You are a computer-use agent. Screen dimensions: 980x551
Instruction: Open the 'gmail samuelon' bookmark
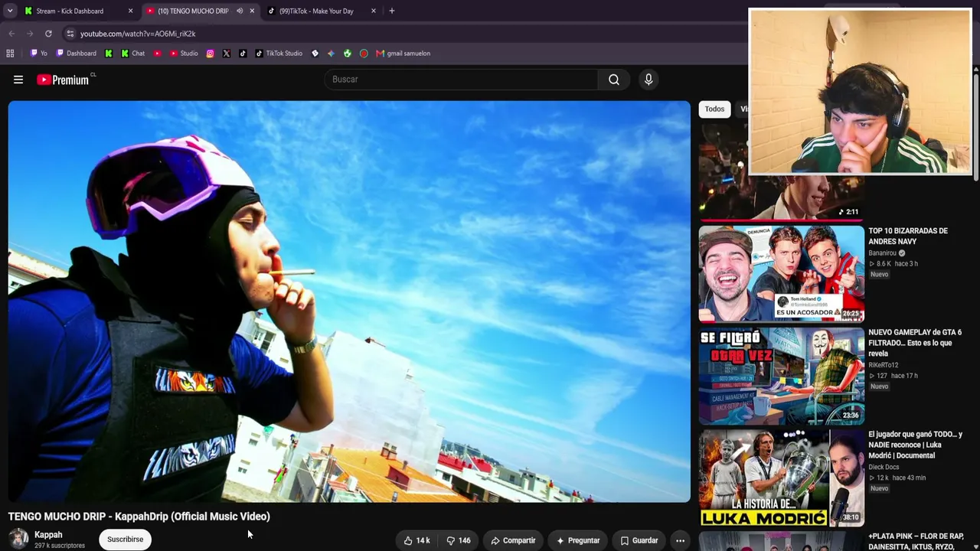click(403, 54)
